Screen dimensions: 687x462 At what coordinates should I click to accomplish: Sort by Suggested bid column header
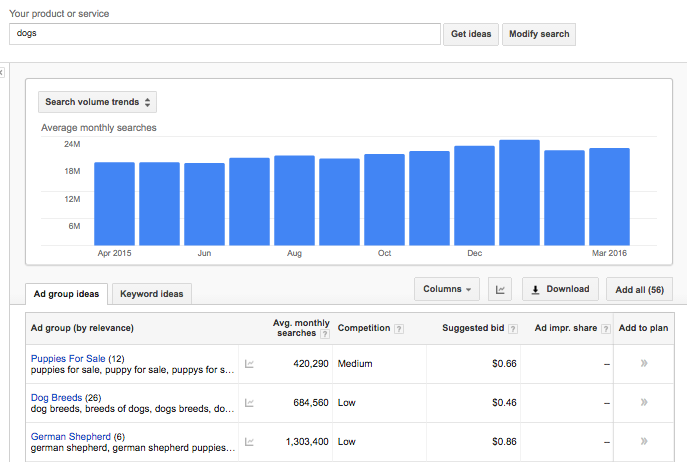(x=473, y=328)
